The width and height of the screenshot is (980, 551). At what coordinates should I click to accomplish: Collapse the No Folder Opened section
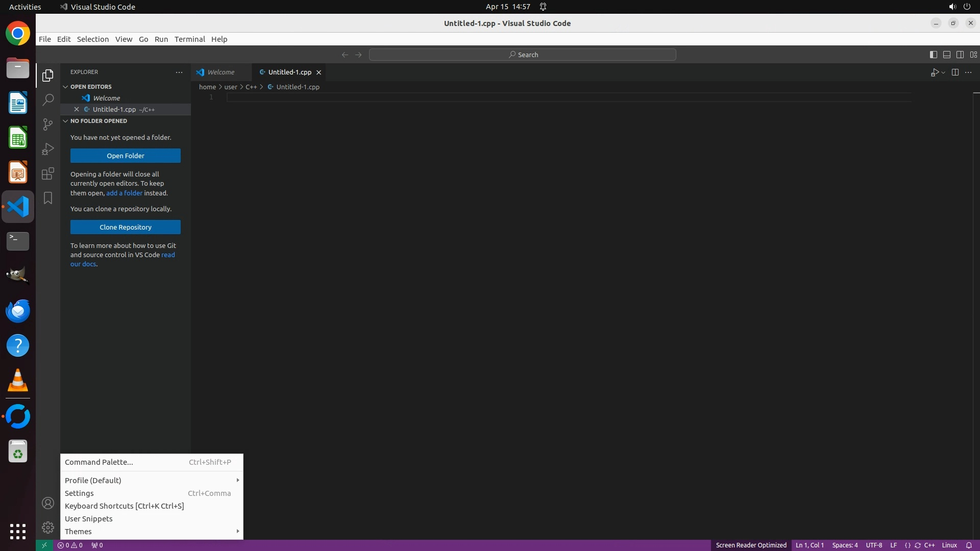98,121
